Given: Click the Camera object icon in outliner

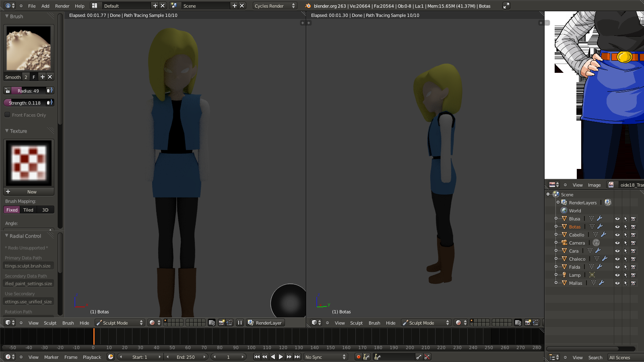Looking at the screenshot, I should click(x=564, y=243).
